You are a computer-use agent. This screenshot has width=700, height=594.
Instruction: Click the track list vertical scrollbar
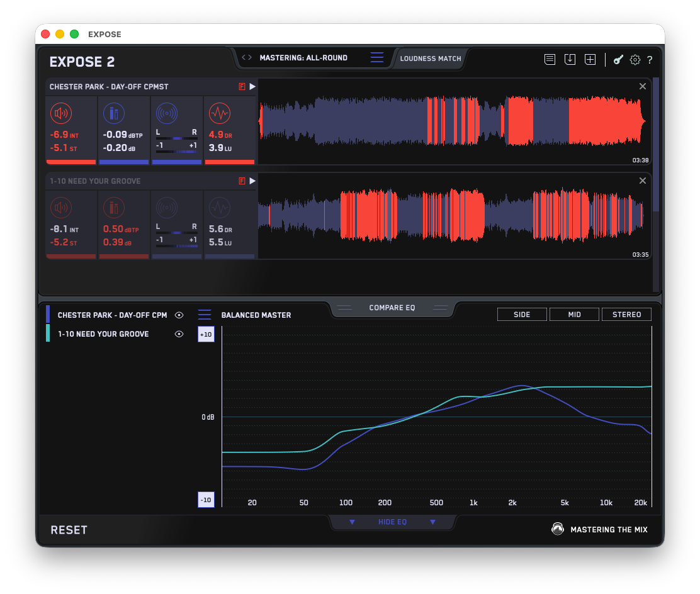(656, 145)
